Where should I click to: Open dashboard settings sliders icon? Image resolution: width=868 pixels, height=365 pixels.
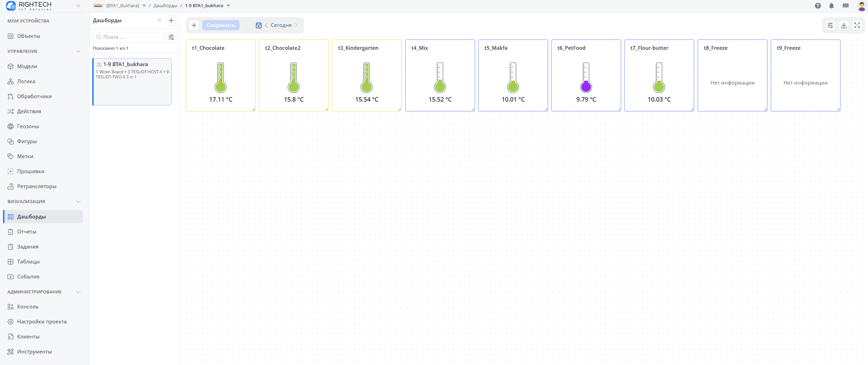(x=830, y=25)
